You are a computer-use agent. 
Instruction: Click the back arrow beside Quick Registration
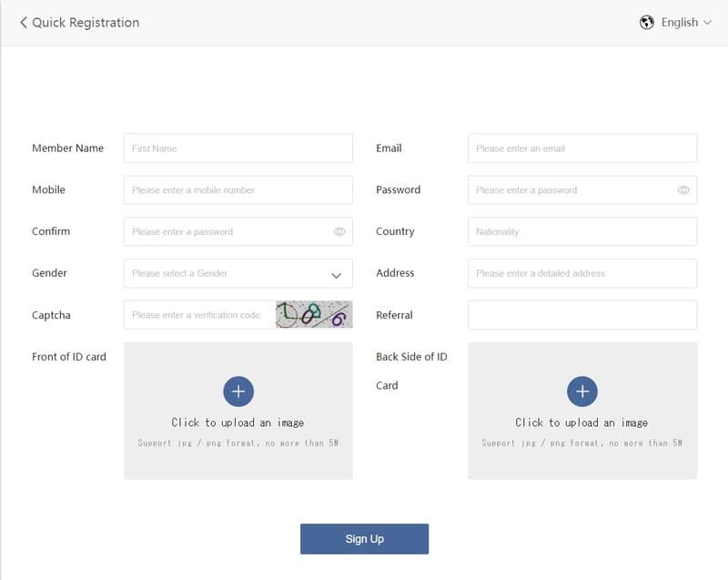(24, 22)
